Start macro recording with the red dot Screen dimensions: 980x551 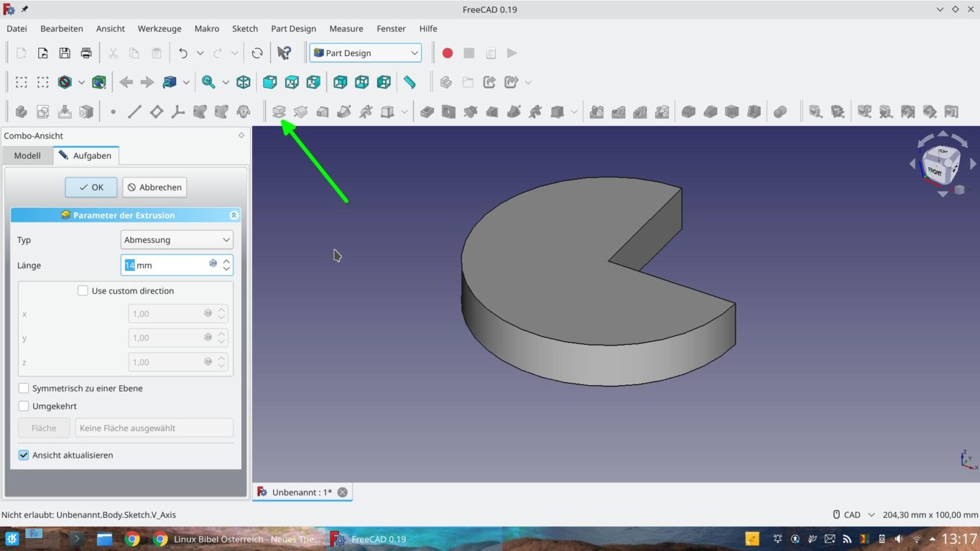coord(447,53)
